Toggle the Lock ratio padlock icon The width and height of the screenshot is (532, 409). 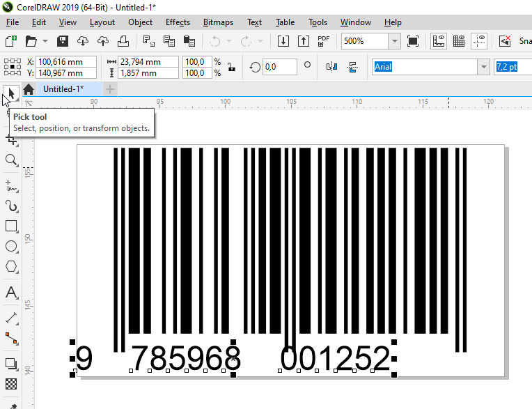pyautogui.click(x=232, y=67)
